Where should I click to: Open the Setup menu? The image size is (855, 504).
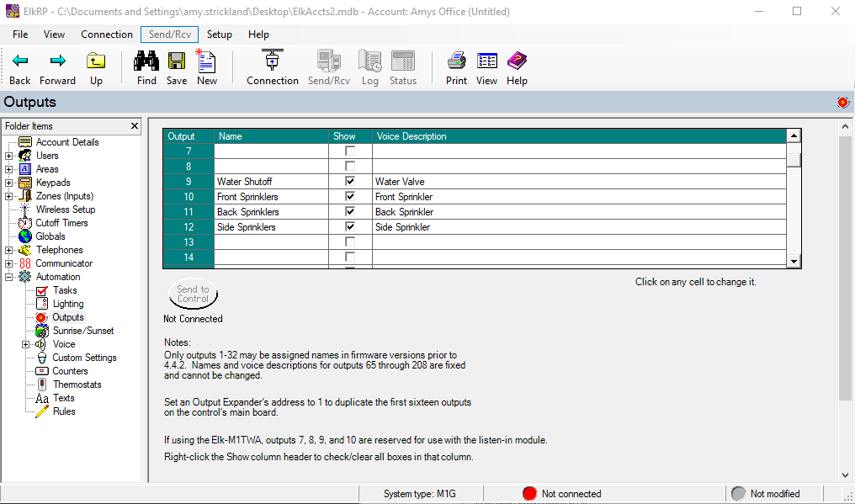pyautogui.click(x=220, y=34)
